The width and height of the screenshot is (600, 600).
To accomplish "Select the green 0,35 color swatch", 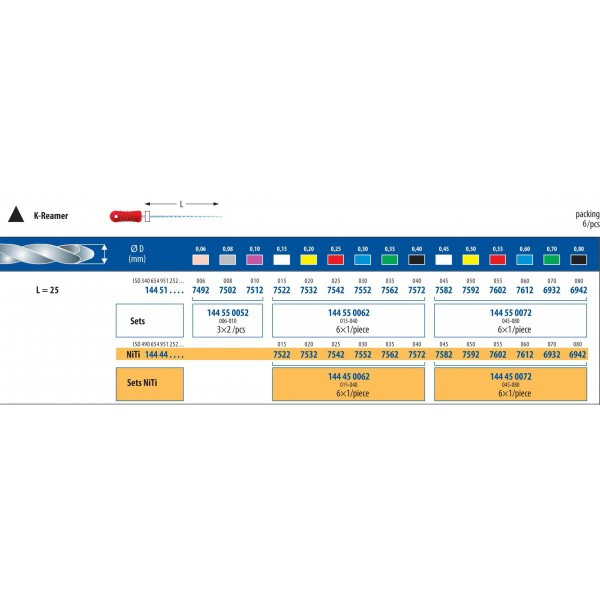I will 390,260.
